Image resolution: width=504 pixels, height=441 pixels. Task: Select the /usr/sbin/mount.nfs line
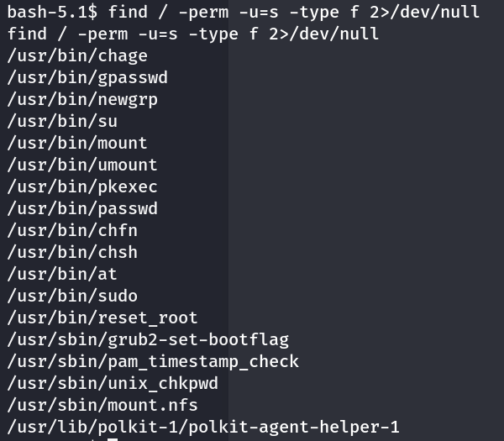102,405
